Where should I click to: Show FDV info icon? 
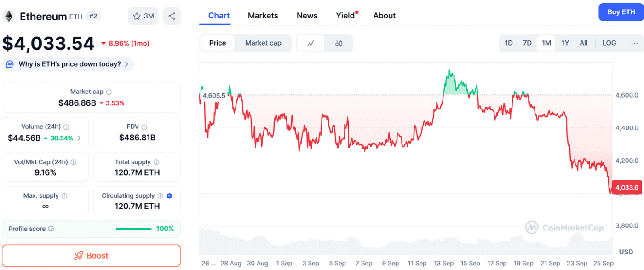144,127
